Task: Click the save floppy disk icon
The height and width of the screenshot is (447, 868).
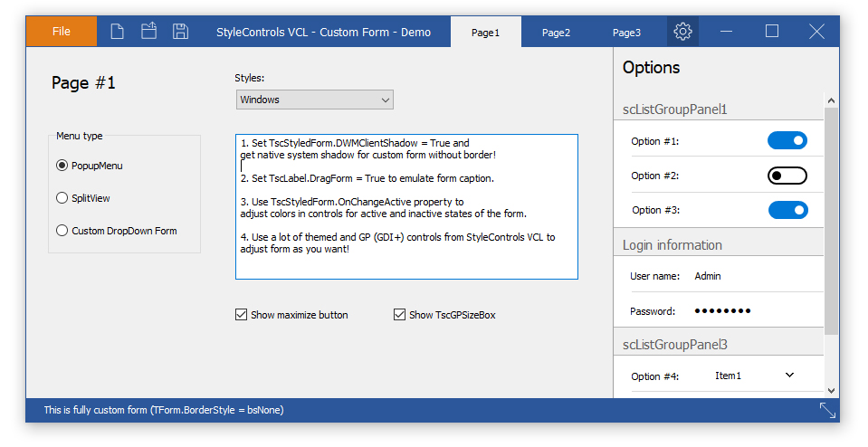Action: tap(180, 32)
